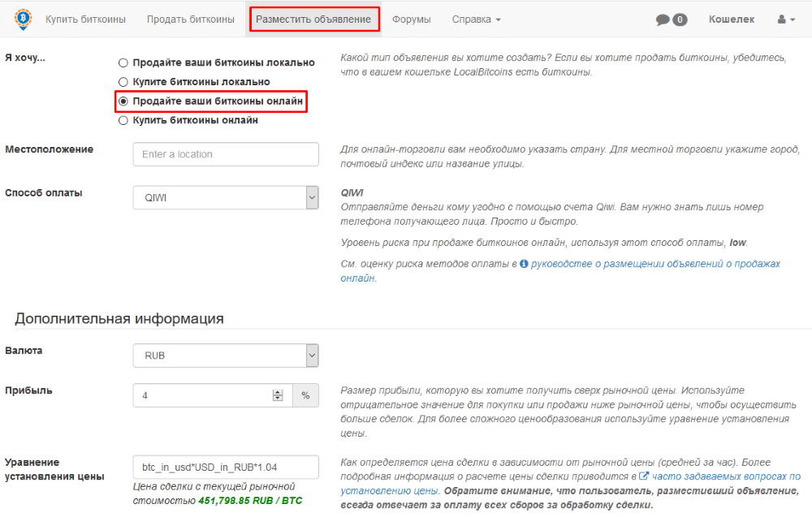
Task: Click the Прибыль value stepper arrows
Action: 278,395
